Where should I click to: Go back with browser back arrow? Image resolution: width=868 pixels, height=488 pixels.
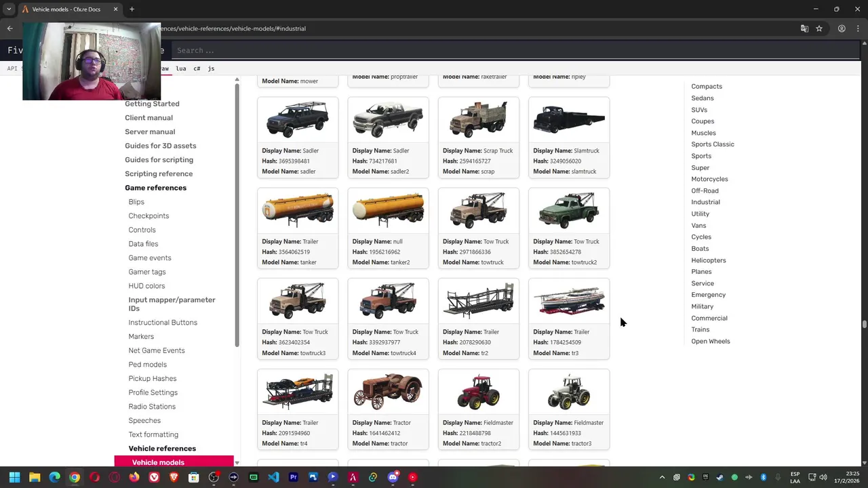[x=9, y=28]
